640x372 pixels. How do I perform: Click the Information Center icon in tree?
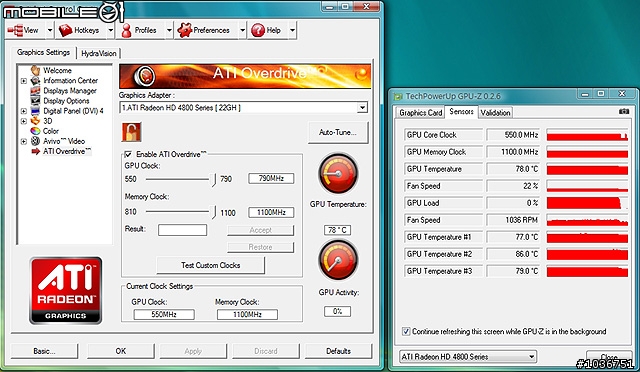pos(36,80)
